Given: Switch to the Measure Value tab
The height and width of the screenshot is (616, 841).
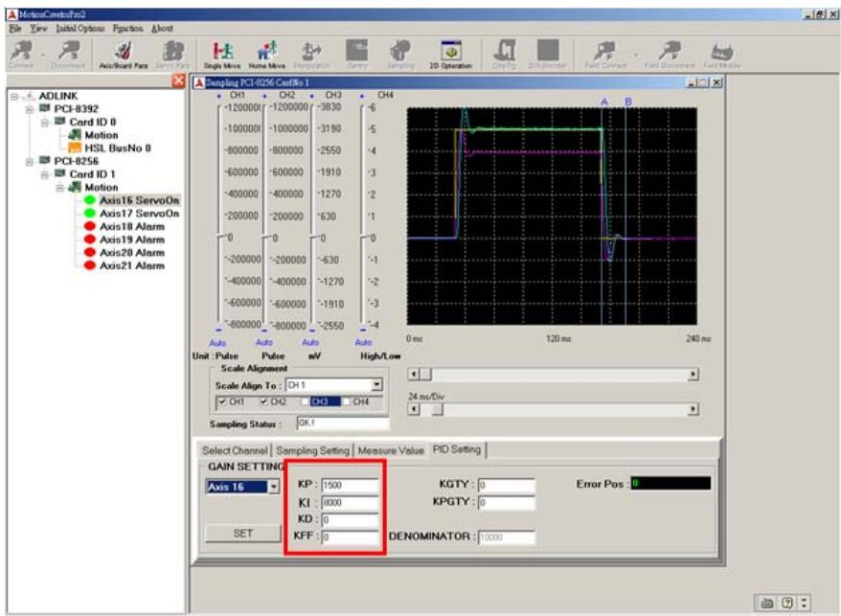Looking at the screenshot, I should 391,450.
